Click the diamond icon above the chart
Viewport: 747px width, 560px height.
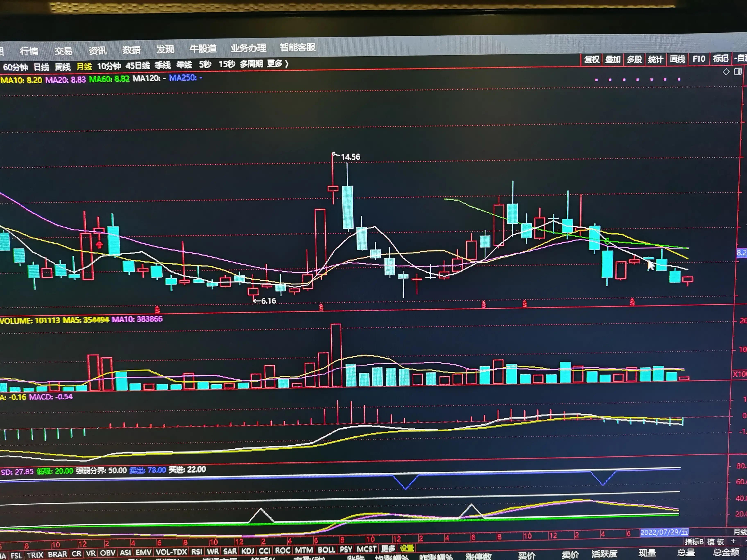(726, 72)
